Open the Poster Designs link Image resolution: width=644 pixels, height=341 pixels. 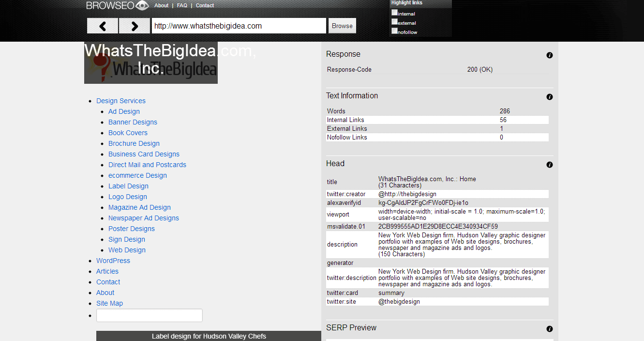pos(132,229)
